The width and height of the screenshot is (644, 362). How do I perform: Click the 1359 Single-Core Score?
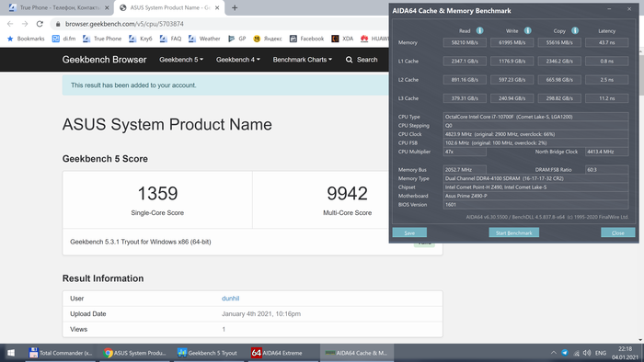[157, 194]
